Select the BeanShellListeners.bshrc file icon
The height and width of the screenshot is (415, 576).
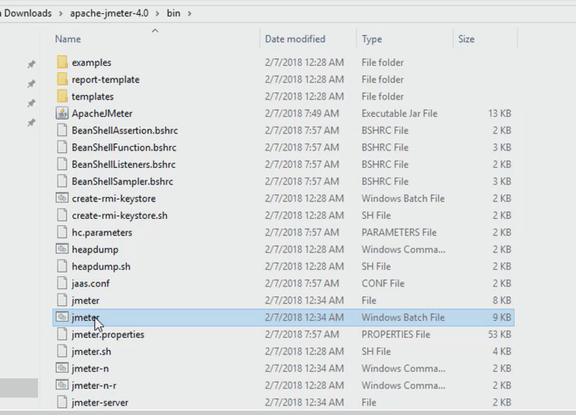tap(62, 164)
